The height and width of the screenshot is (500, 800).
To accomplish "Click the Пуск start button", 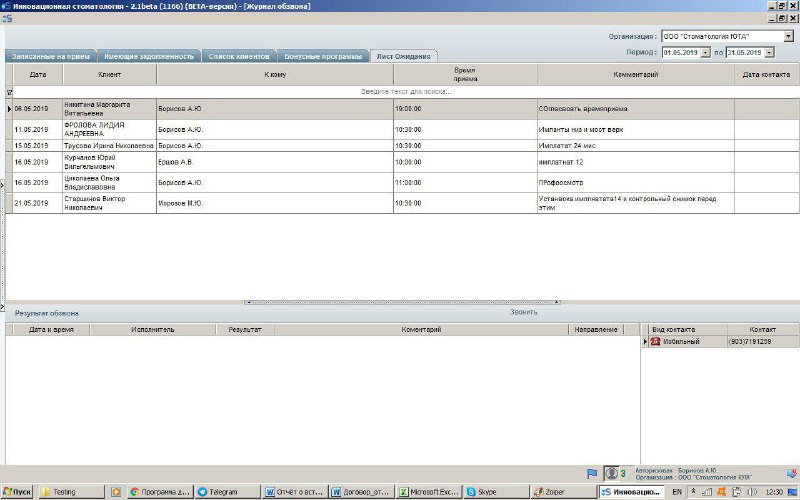I will pos(18,492).
